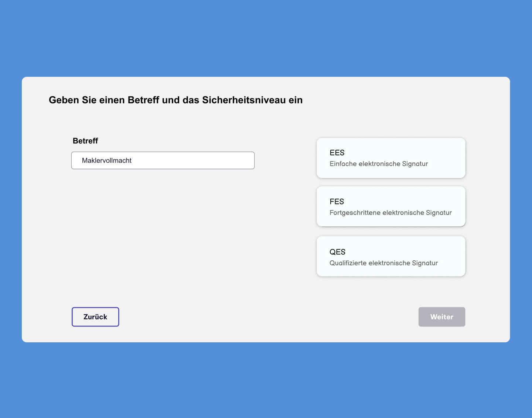Image resolution: width=532 pixels, height=418 pixels.
Task: Continue with the Weiter button
Action: [442, 317]
